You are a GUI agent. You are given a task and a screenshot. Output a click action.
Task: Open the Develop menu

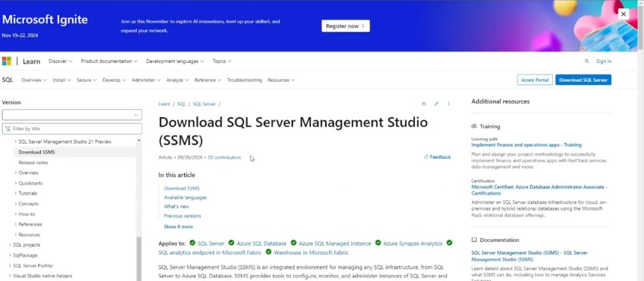[x=114, y=80]
